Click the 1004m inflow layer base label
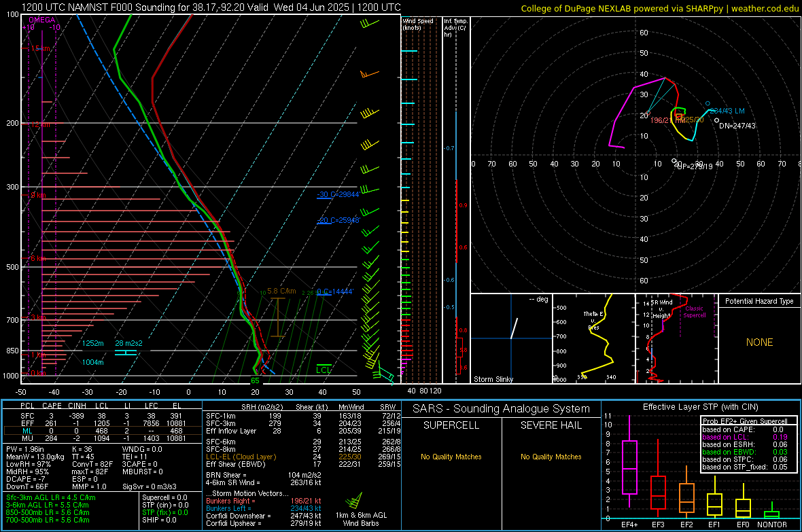This screenshot has height=532, width=802. [93, 362]
